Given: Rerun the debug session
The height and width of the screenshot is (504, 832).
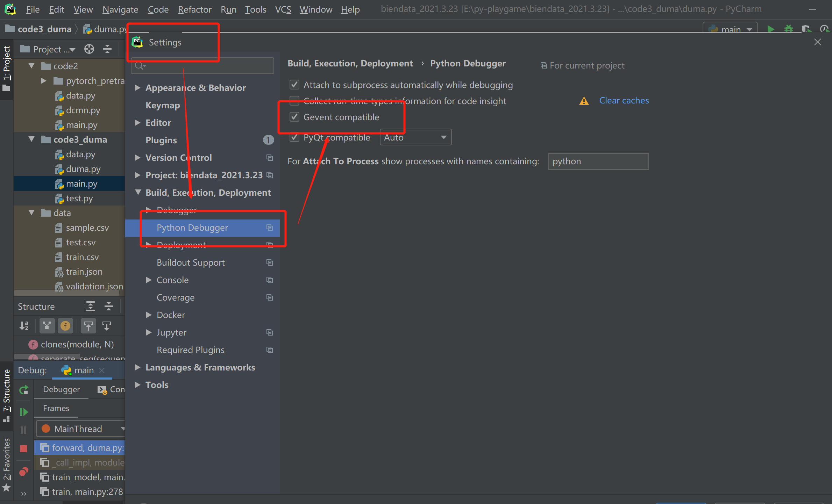Looking at the screenshot, I should pyautogui.click(x=23, y=390).
